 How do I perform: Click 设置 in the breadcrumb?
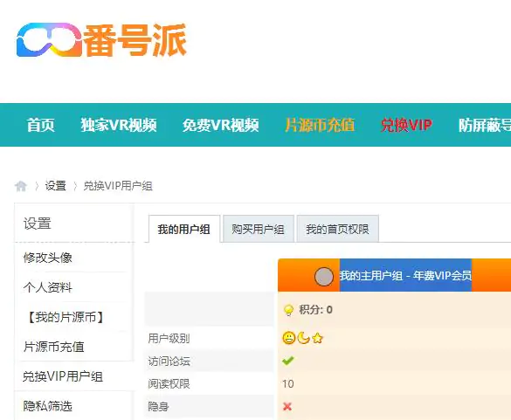click(x=55, y=186)
